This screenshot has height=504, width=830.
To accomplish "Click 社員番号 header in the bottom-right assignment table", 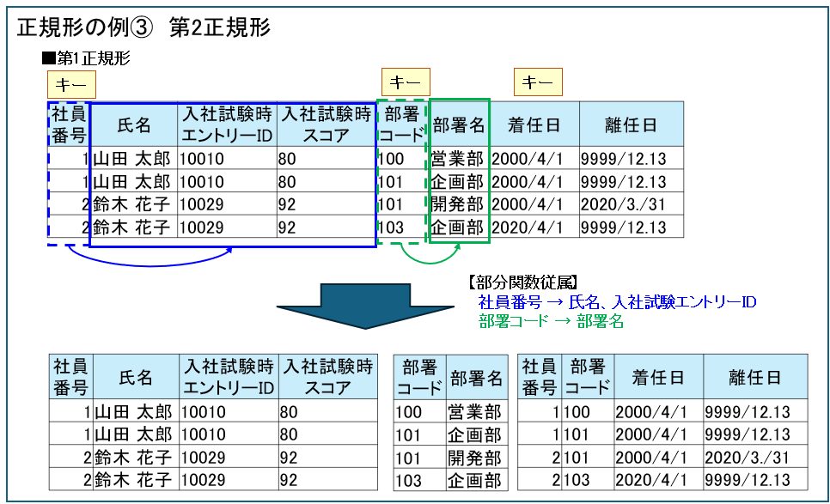I will coord(540,377).
